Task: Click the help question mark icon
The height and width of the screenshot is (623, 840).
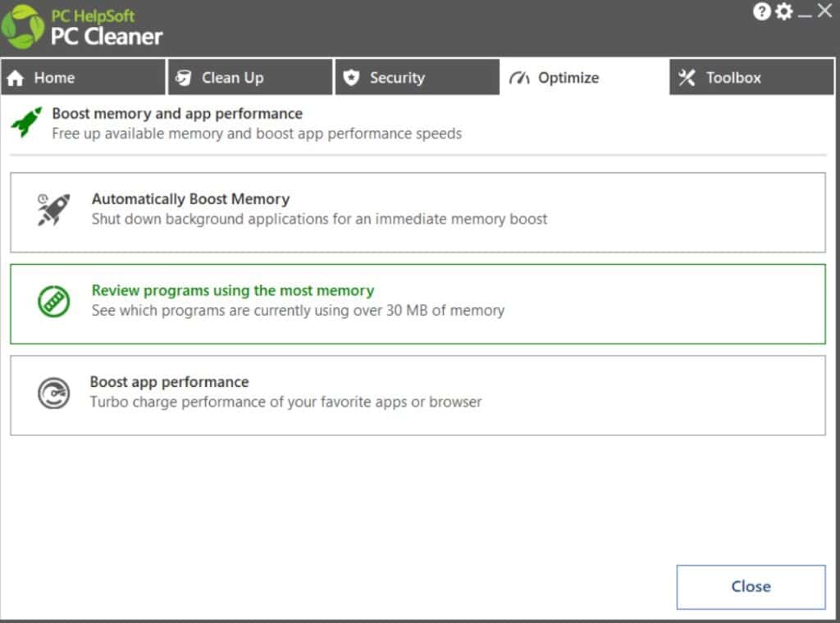Action: (761, 11)
